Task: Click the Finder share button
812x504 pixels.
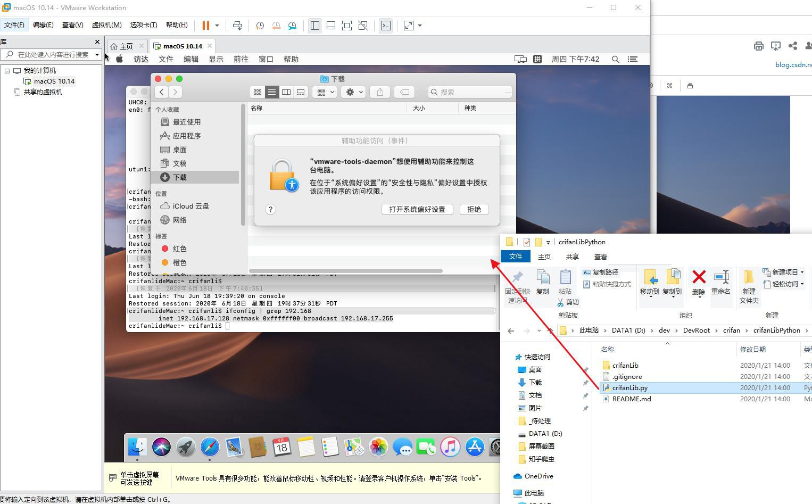Action: tap(380, 92)
